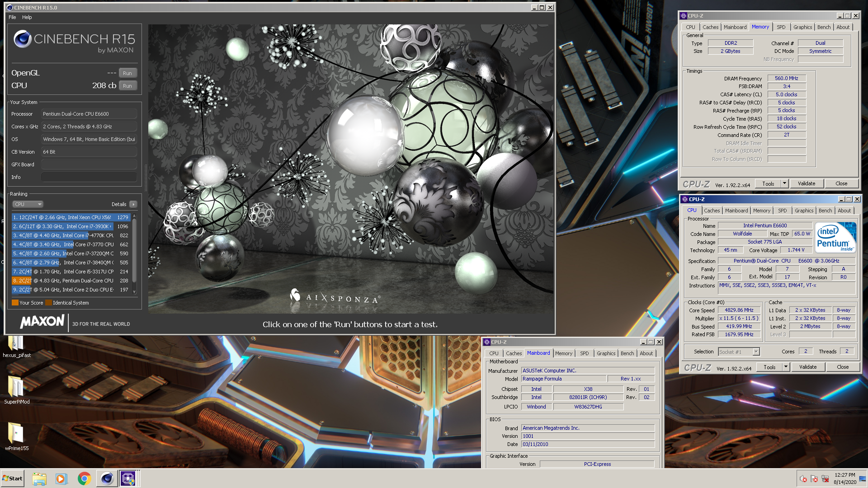Open Bench tab in Memory CPU-Z window
The width and height of the screenshot is (868, 488).
pyautogui.click(x=824, y=27)
